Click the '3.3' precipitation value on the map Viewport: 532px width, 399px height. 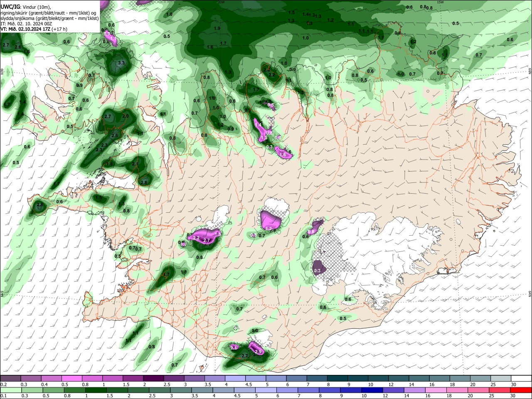(121, 63)
